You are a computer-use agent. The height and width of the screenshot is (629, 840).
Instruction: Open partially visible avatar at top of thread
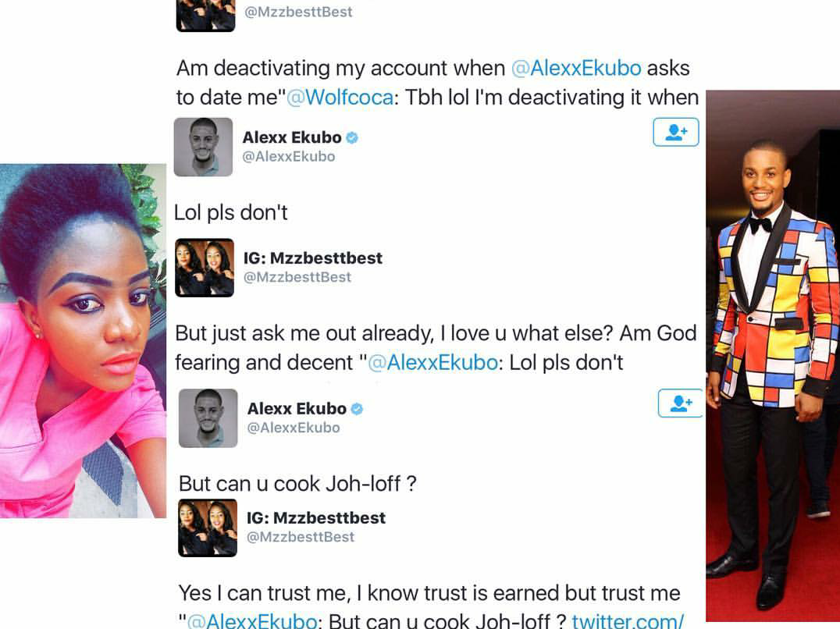206,16
